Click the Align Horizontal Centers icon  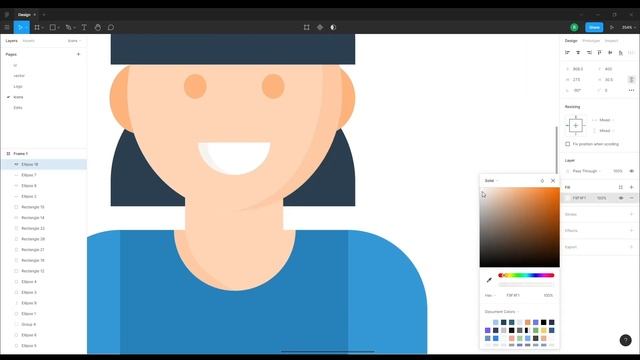pyautogui.click(x=578, y=53)
